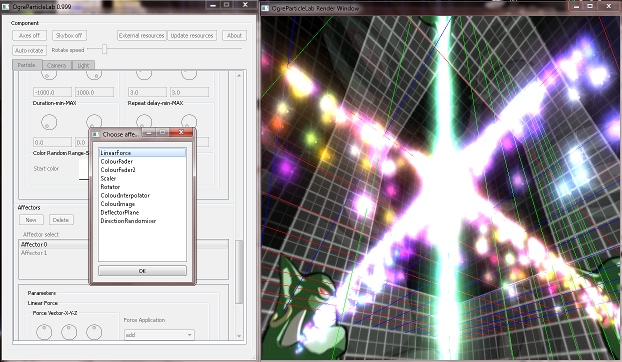Click the Rotate speed slider handle

click(104, 49)
